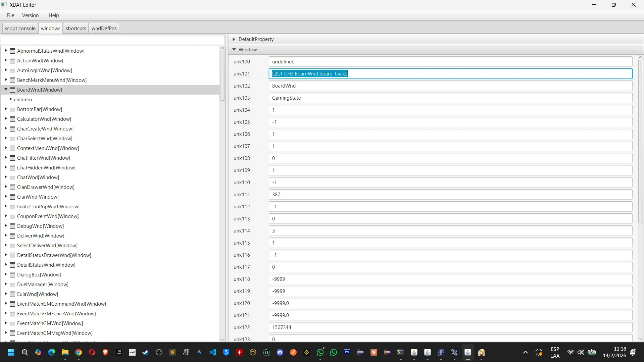Image resolution: width=644 pixels, height=362 pixels.
Task: Open the Help menu
Action: click(x=54, y=15)
